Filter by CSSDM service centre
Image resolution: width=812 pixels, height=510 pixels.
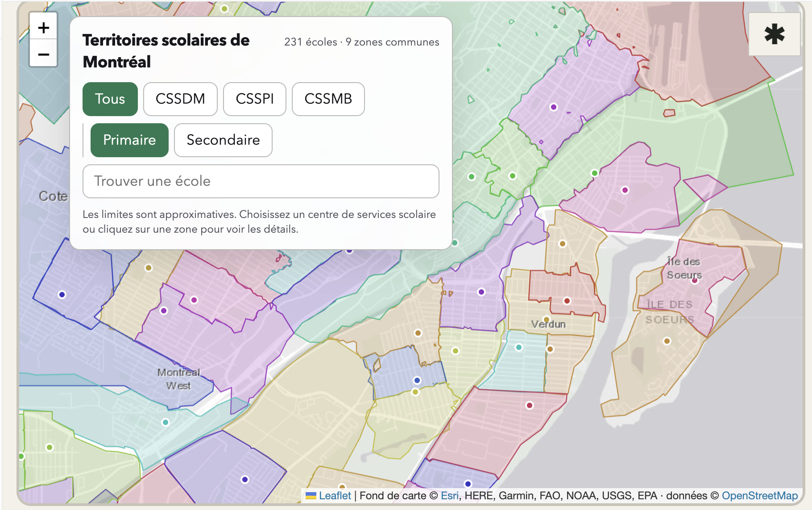click(180, 99)
